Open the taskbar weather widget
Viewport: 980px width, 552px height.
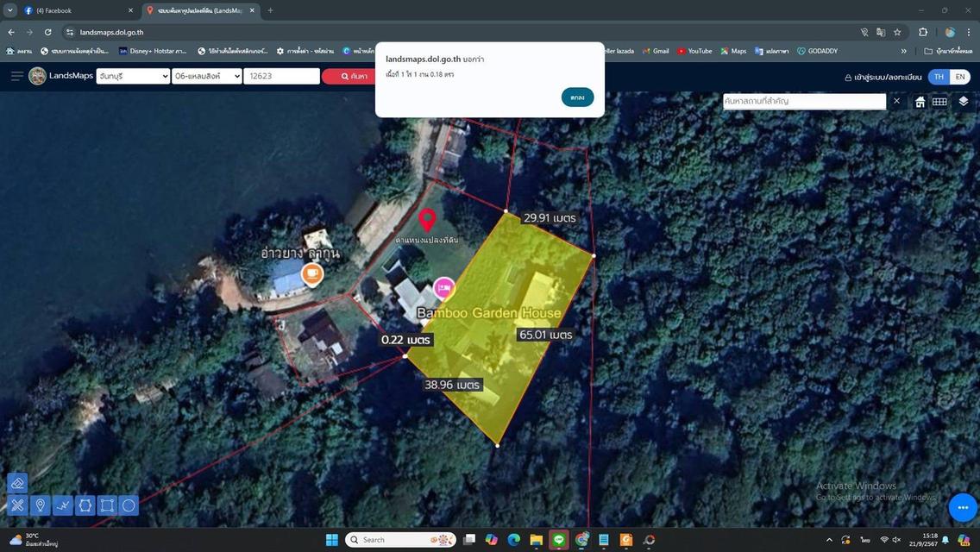pos(33,540)
